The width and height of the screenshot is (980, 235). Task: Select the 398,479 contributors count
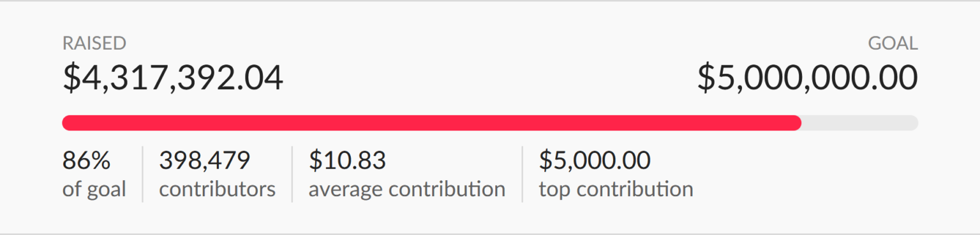pos(204,160)
